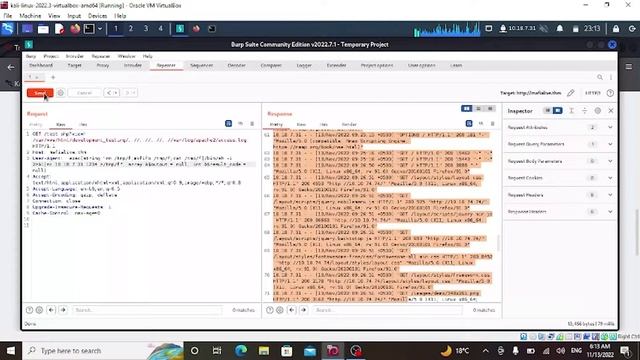Viewport: 640px width, 360px height.
Task: Jump to next match in response search
Action: (304, 310)
